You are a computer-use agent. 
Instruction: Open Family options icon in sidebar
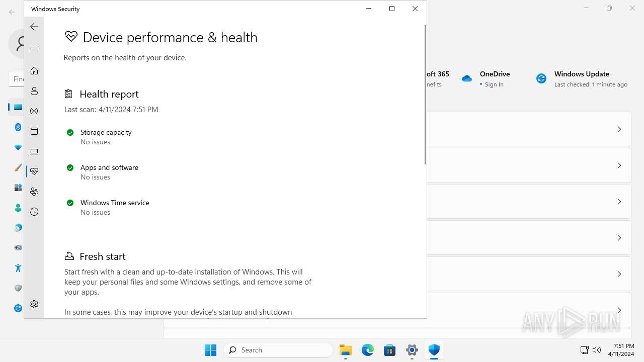tap(34, 192)
